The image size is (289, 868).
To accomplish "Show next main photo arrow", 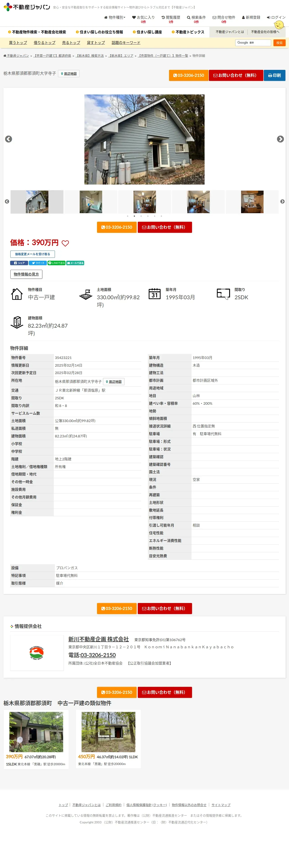I will click(280, 139).
